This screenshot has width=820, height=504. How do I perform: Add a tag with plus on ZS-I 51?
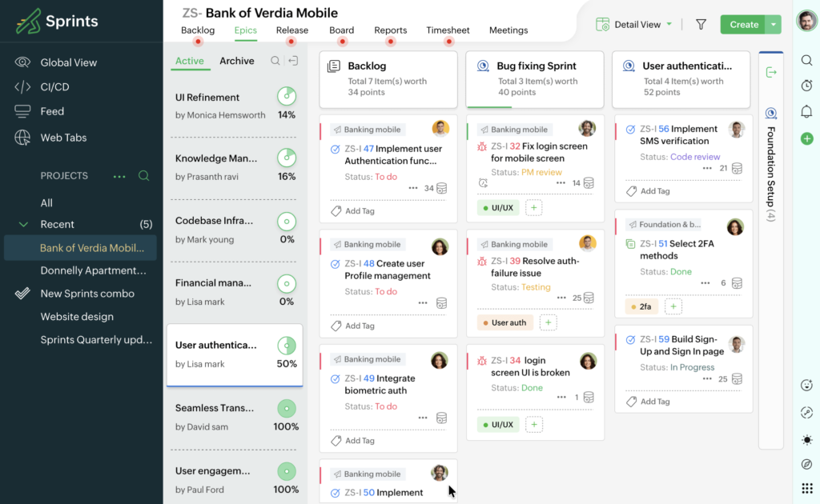click(673, 306)
